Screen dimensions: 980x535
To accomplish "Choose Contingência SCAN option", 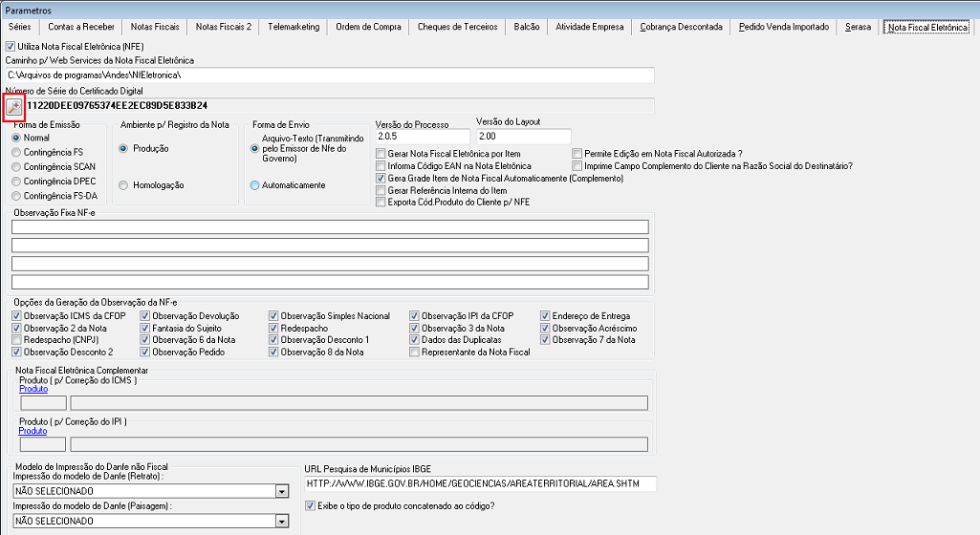I will click(x=16, y=166).
